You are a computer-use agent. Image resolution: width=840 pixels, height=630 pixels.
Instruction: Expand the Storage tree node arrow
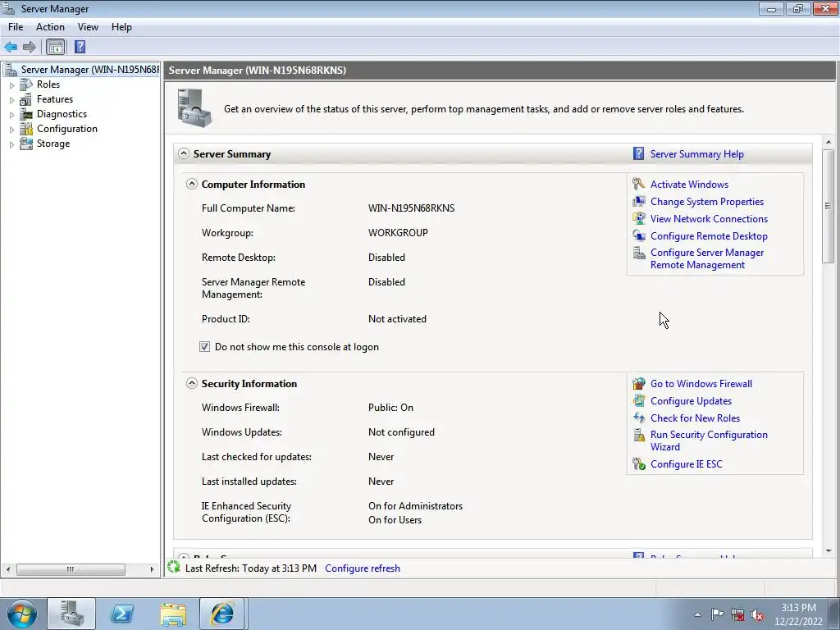click(x=11, y=144)
